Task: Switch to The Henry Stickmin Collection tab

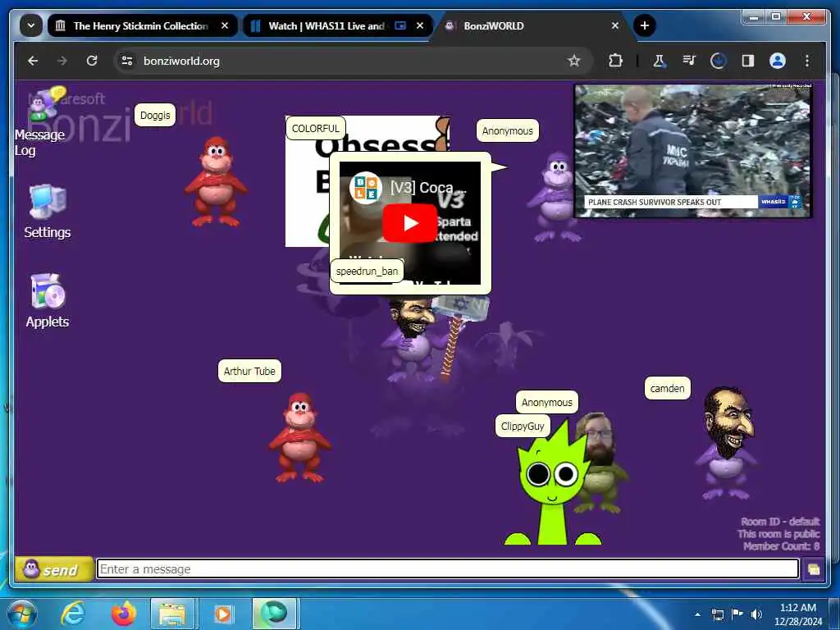Action: (140, 25)
